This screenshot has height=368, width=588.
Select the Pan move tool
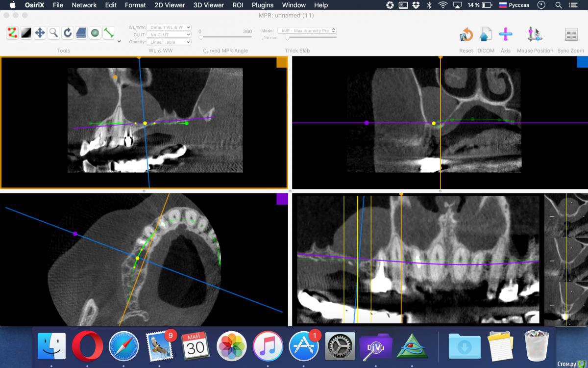pos(40,33)
